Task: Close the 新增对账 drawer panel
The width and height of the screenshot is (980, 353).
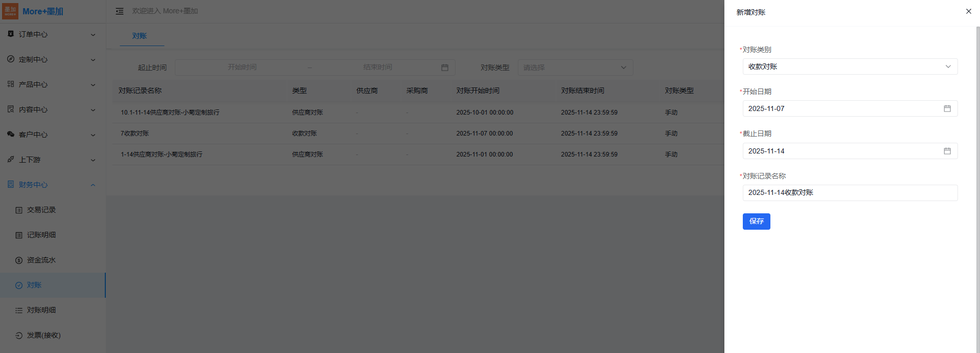Action: click(968, 11)
